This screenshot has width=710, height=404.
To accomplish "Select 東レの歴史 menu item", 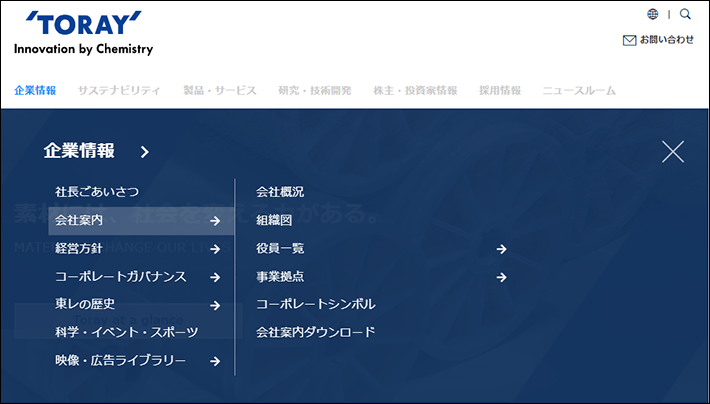I will tap(85, 304).
